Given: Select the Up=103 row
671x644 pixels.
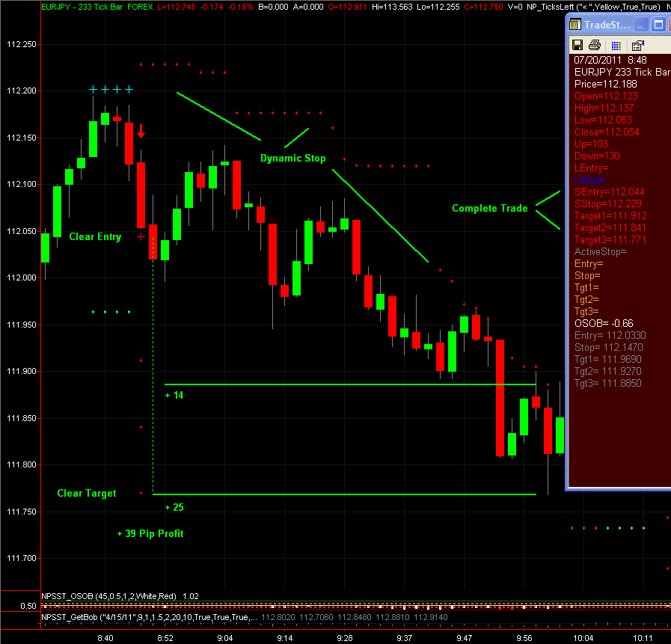Looking at the screenshot, I should [591, 144].
